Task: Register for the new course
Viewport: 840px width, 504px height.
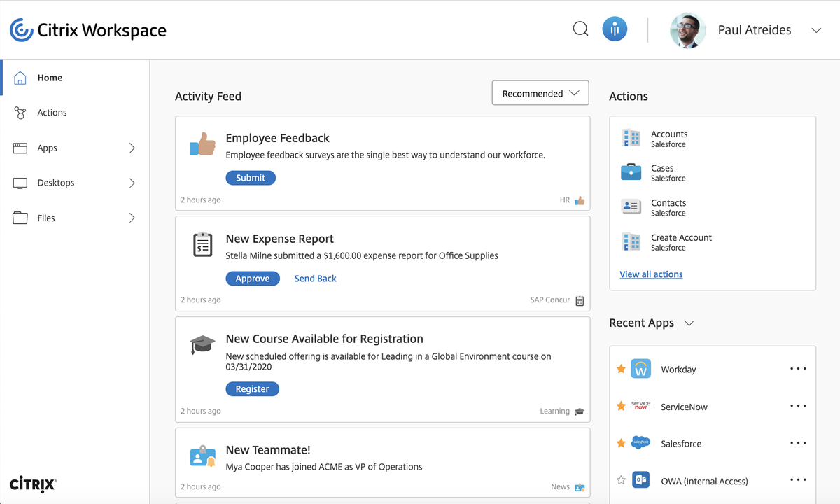Action: point(253,389)
